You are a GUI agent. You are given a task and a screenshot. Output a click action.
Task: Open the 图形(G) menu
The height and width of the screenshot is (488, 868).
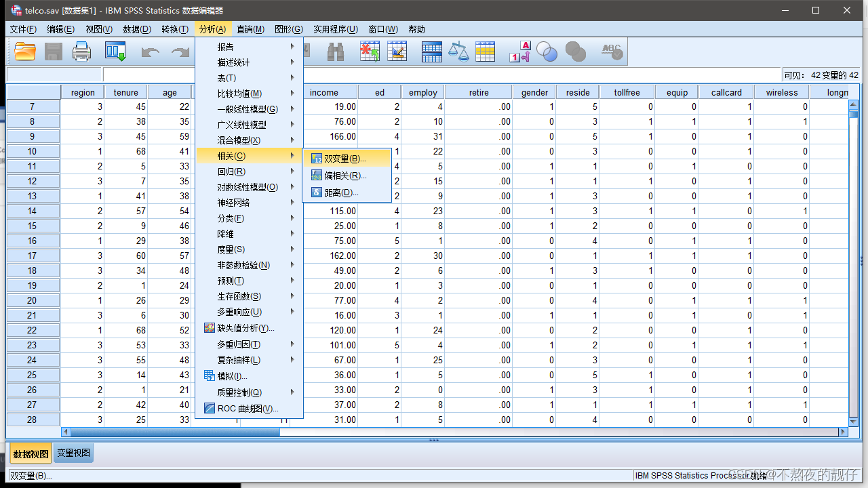[289, 29]
